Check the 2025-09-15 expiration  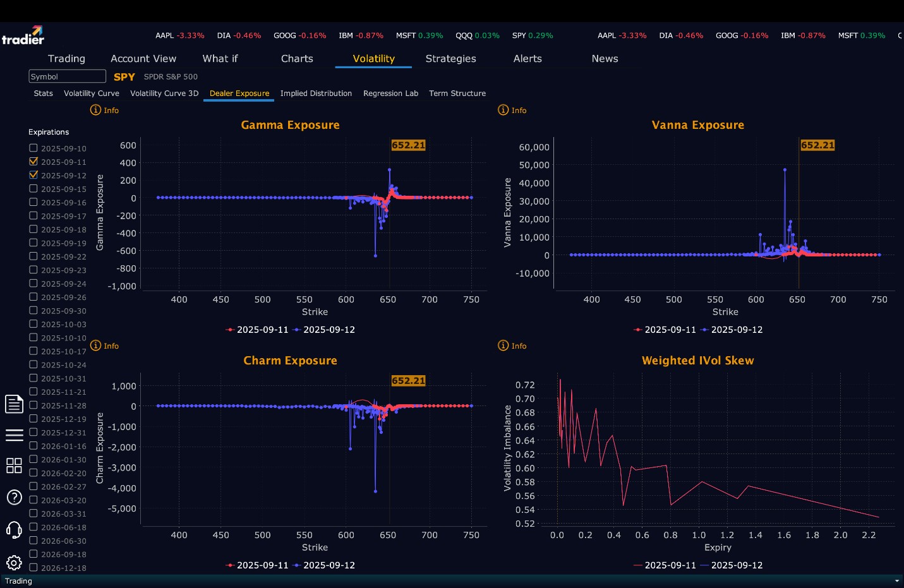coord(33,189)
